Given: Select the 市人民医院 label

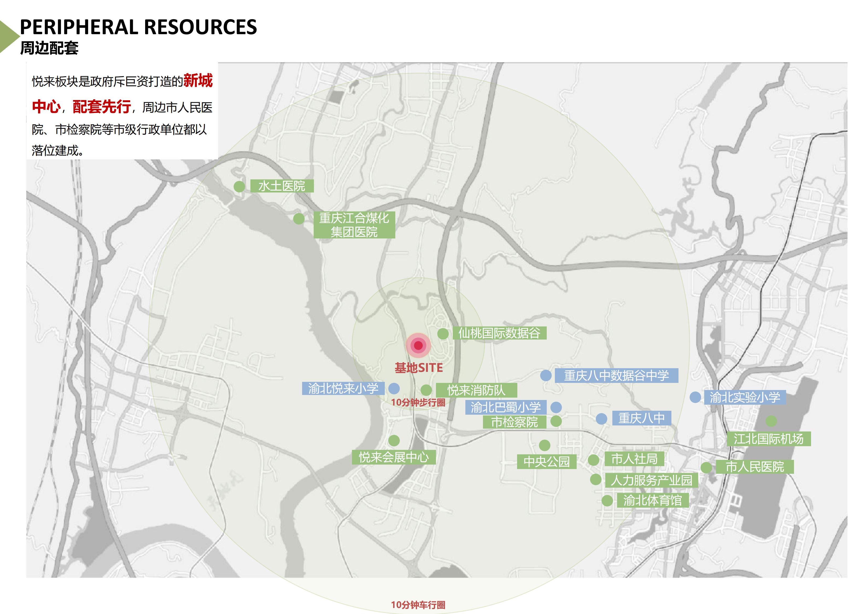Looking at the screenshot, I should tap(755, 467).
